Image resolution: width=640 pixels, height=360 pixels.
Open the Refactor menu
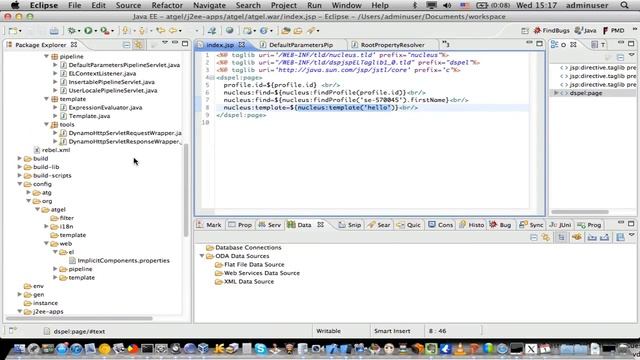coord(167,5)
